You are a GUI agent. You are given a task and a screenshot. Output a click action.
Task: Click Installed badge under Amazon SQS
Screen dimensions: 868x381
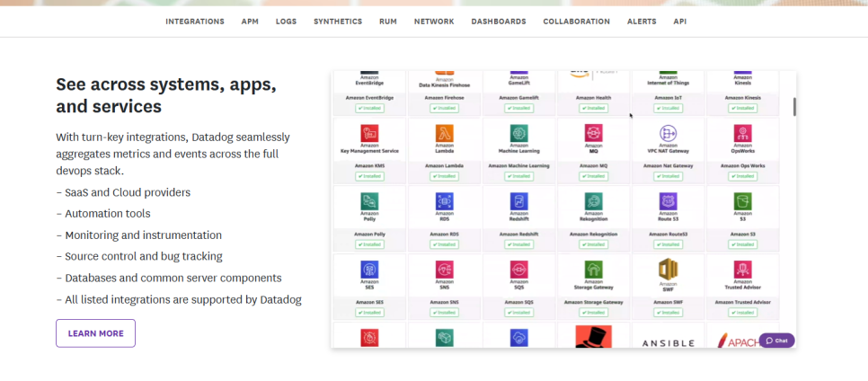(x=518, y=313)
